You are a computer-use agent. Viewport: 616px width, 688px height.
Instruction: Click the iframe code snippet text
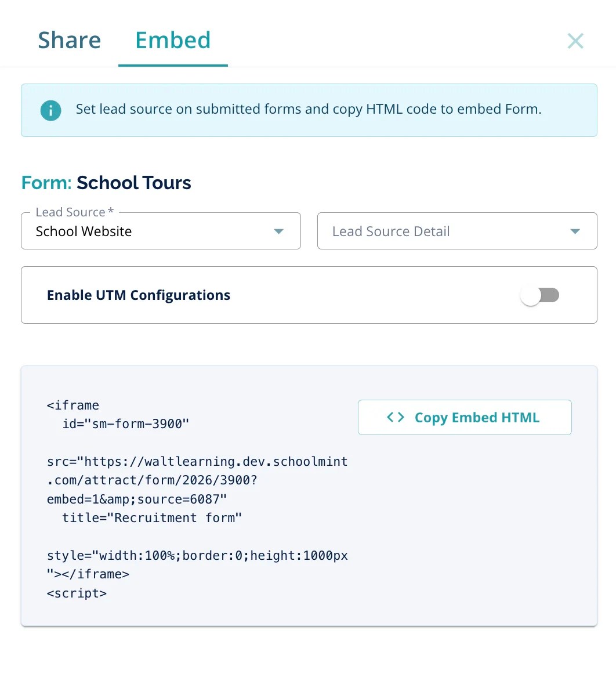197,499
